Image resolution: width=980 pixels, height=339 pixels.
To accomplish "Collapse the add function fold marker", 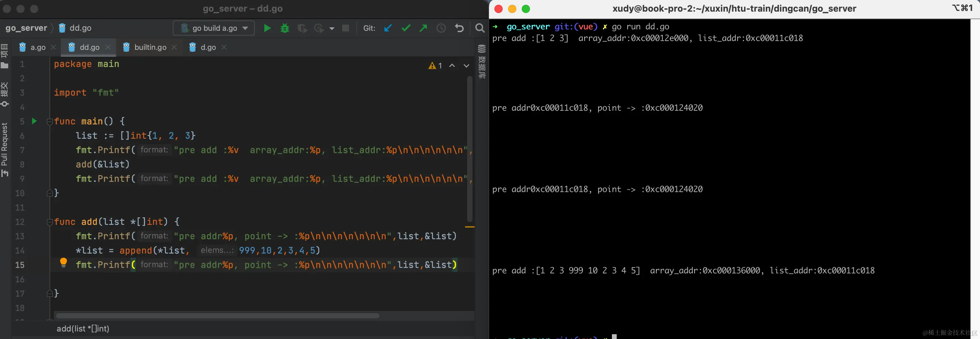I will click(50, 222).
